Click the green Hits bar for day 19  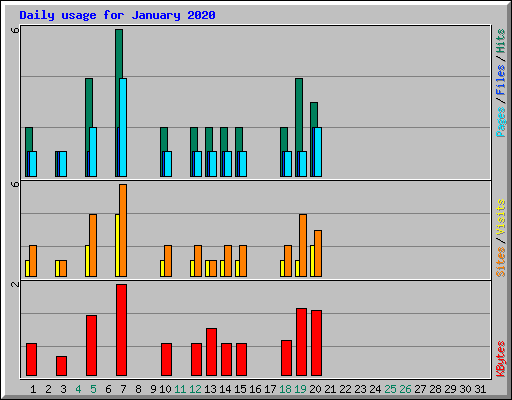click(299, 115)
